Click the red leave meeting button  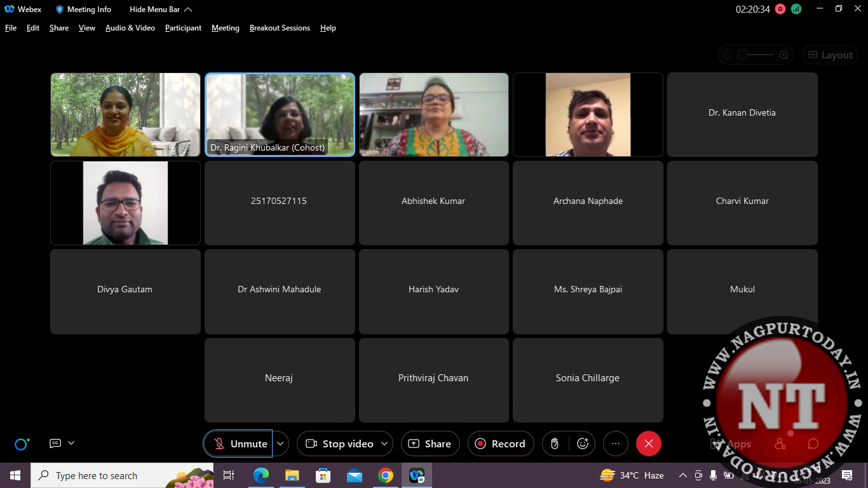649,444
